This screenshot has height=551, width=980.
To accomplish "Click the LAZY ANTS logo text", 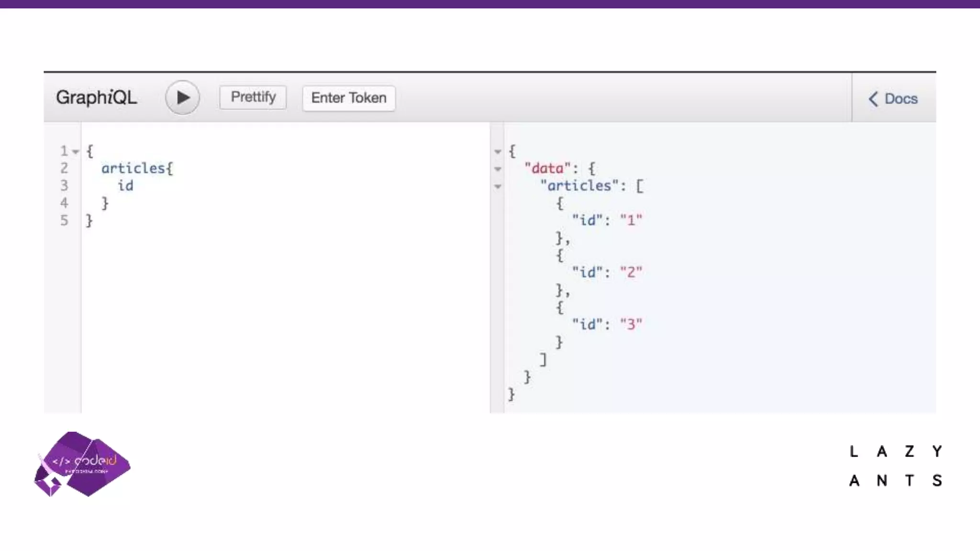I will 895,466.
